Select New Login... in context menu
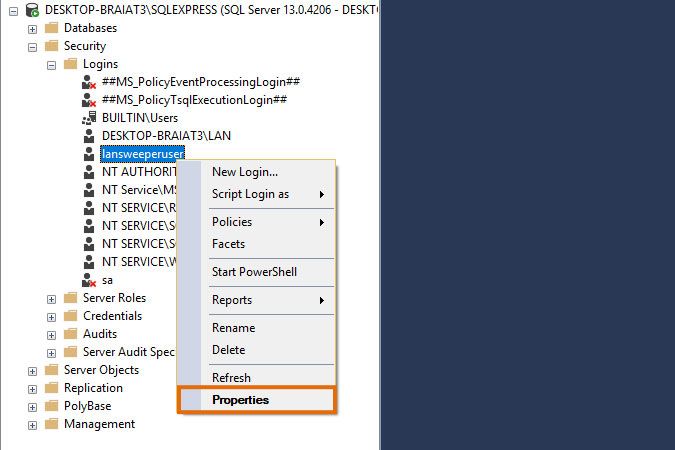The width and height of the screenshot is (675, 450). coord(244,172)
